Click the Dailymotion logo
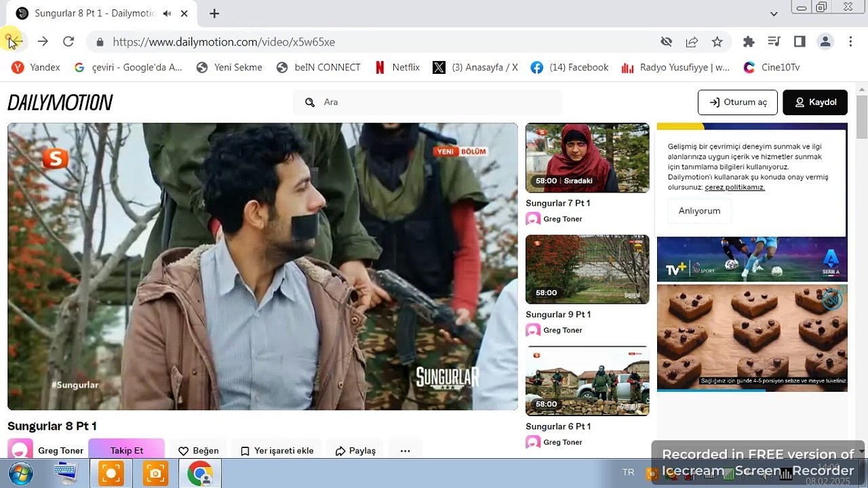Viewport: 868px width, 488px height. pos(60,102)
